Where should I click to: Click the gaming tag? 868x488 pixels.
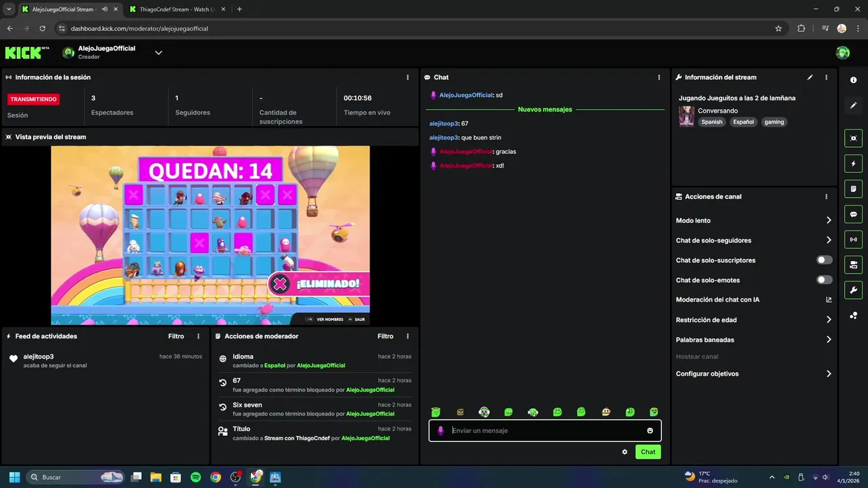point(774,122)
